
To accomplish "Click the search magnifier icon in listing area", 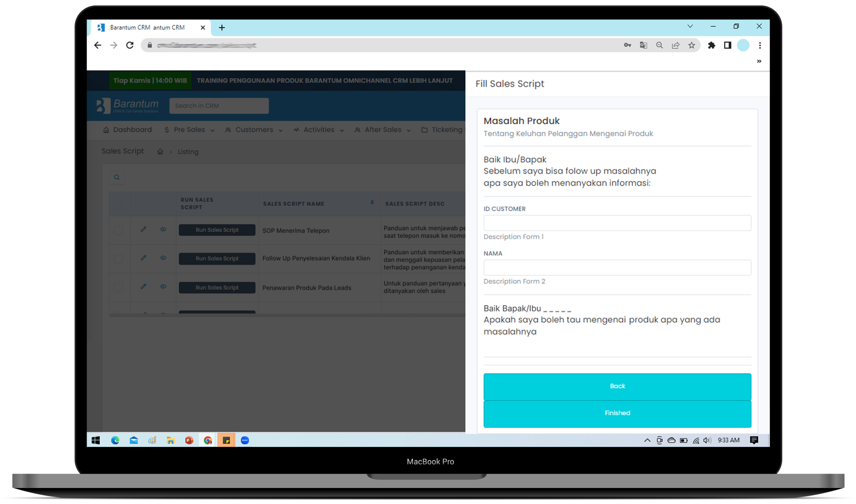I will coord(117,177).
